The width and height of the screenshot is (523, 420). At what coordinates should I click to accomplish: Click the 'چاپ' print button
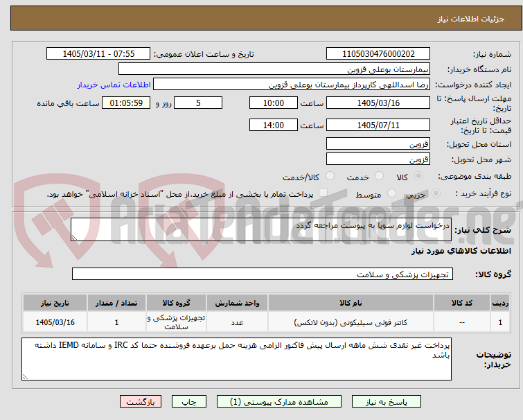click(189, 402)
